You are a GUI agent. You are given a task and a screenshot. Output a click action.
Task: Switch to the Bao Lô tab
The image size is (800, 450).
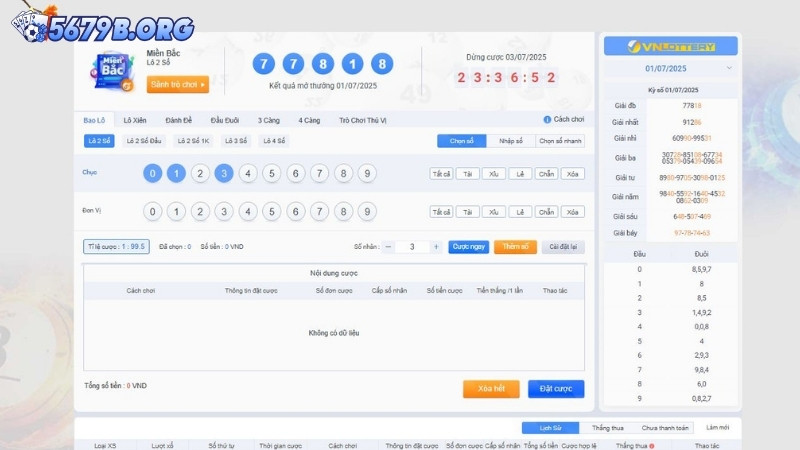click(x=94, y=120)
